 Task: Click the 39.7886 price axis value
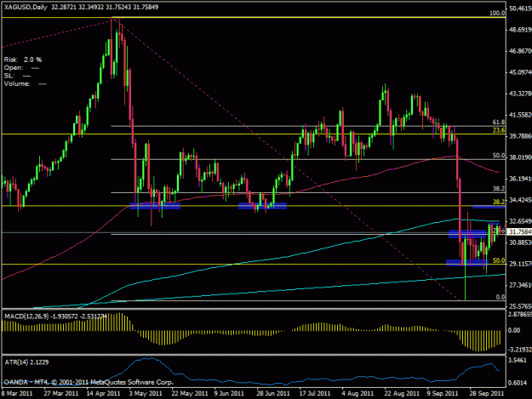point(520,136)
